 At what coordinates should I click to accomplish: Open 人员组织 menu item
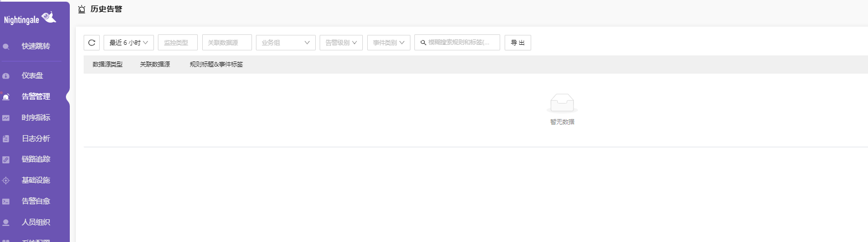(x=36, y=223)
